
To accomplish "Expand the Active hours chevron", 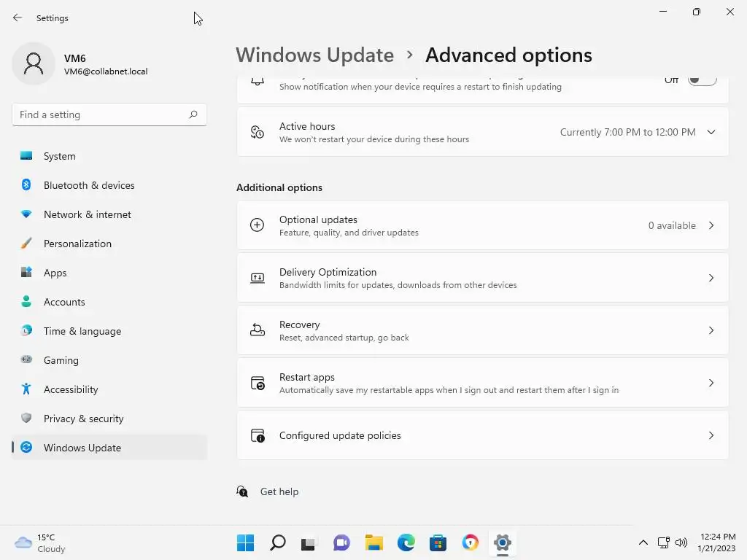I will point(711,132).
